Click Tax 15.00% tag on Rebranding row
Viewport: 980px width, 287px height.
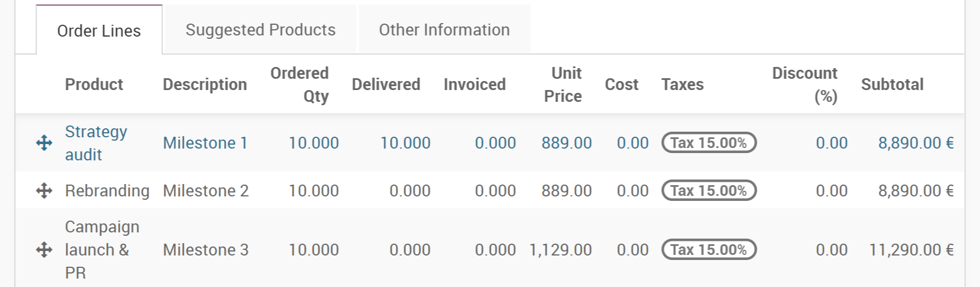[x=708, y=191]
